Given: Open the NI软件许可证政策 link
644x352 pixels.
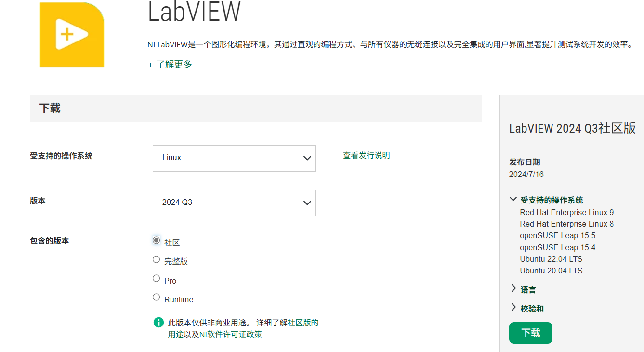Looking at the screenshot, I should (231, 334).
